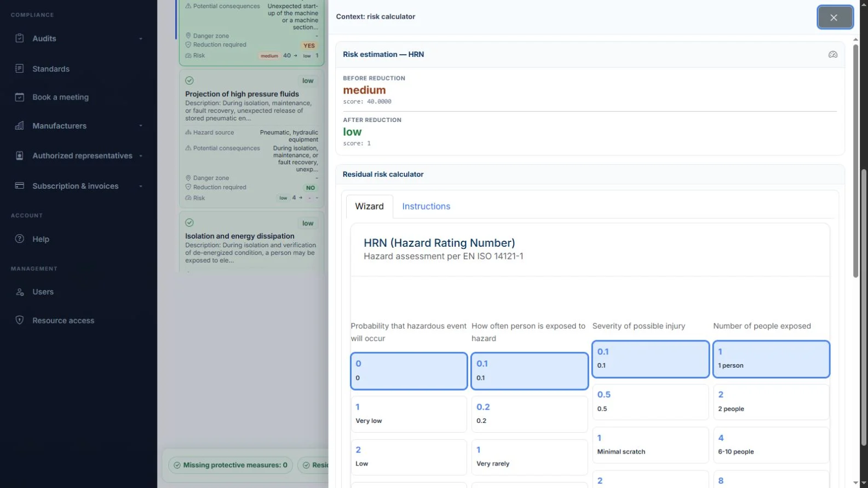Click the gauge icon in Risk estimation header
The height and width of the screenshot is (488, 868).
[x=833, y=55]
